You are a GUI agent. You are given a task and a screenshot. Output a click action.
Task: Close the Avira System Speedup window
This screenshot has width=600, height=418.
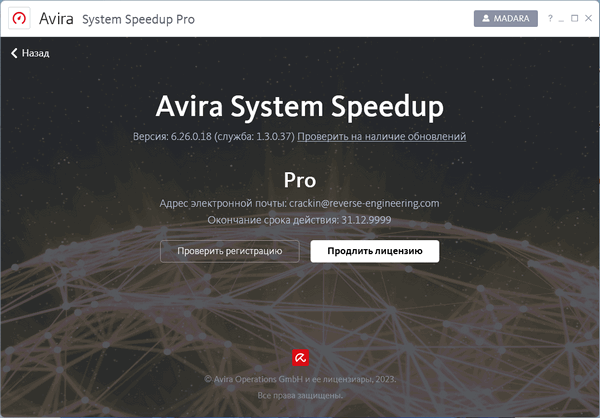click(x=589, y=18)
